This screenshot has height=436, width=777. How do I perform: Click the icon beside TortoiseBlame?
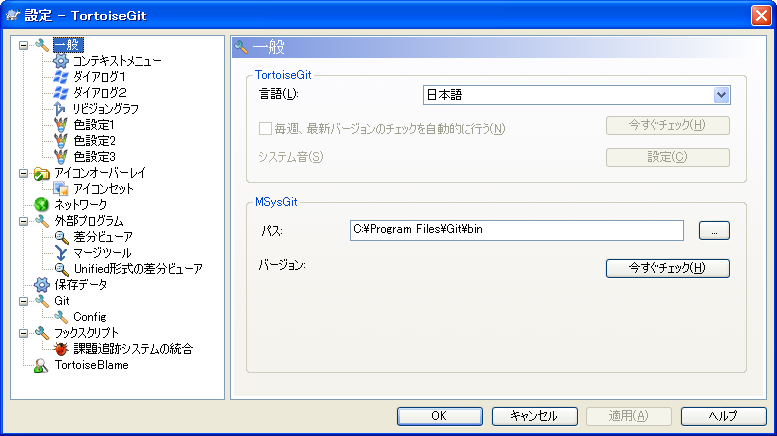42,365
